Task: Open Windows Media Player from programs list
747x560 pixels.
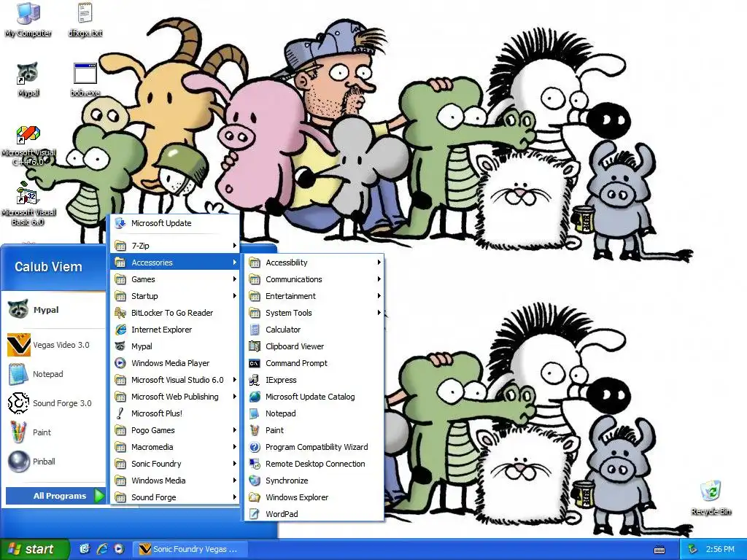Action: click(175, 363)
